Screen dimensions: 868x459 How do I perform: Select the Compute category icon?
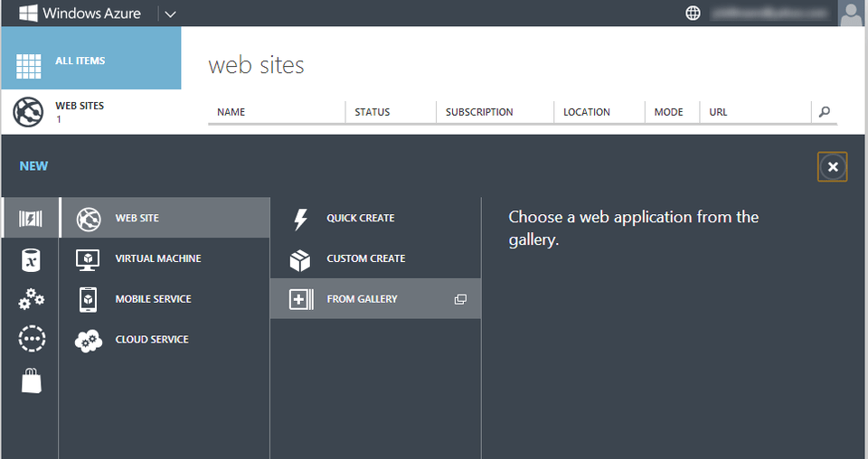point(31,219)
